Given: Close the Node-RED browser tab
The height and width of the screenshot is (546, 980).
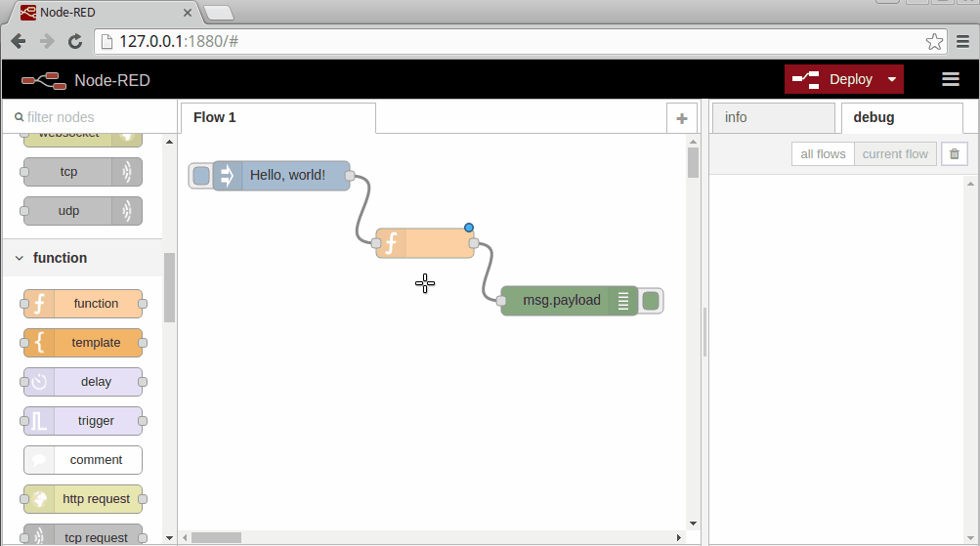Looking at the screenshot, I should (x=188, y=13).
